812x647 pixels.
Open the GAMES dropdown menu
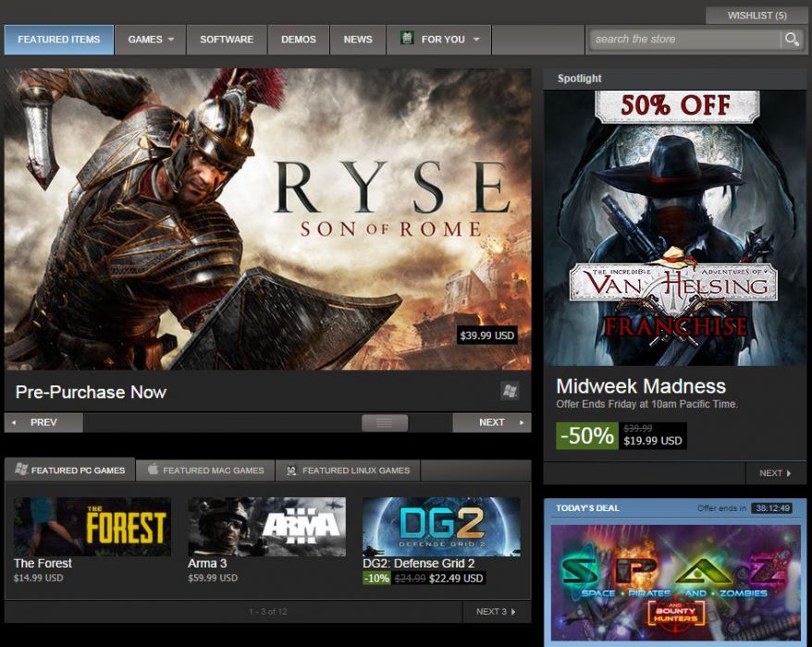pos(150,40)
